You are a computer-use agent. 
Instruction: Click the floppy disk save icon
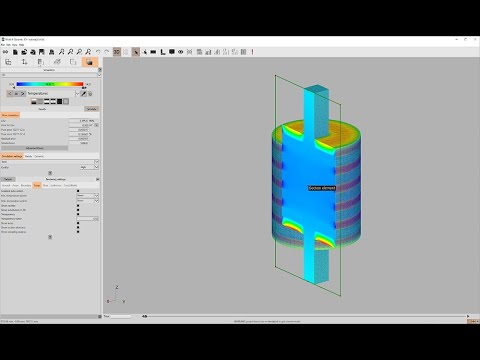(x=42, y=52)
